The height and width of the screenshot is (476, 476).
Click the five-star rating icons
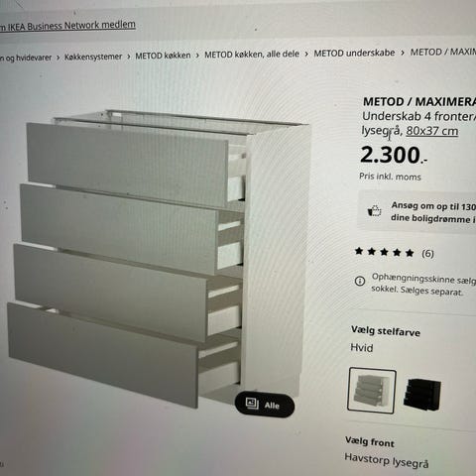[384, 252]
